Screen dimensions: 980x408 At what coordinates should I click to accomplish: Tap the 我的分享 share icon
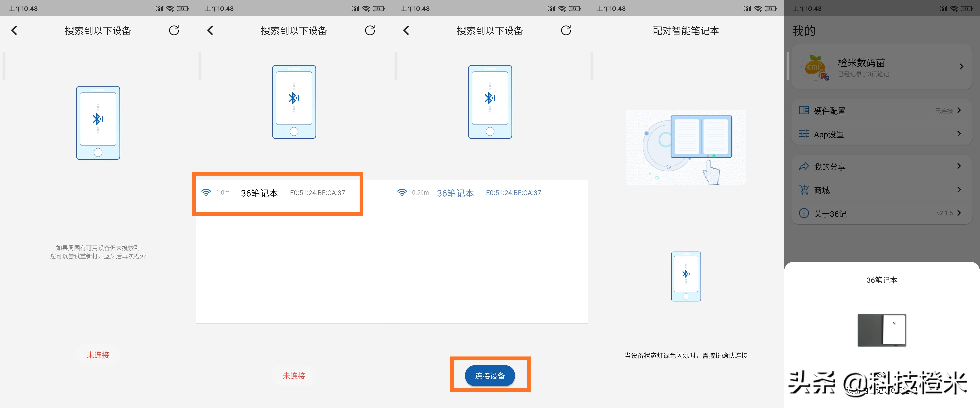(x=804, y=166)
